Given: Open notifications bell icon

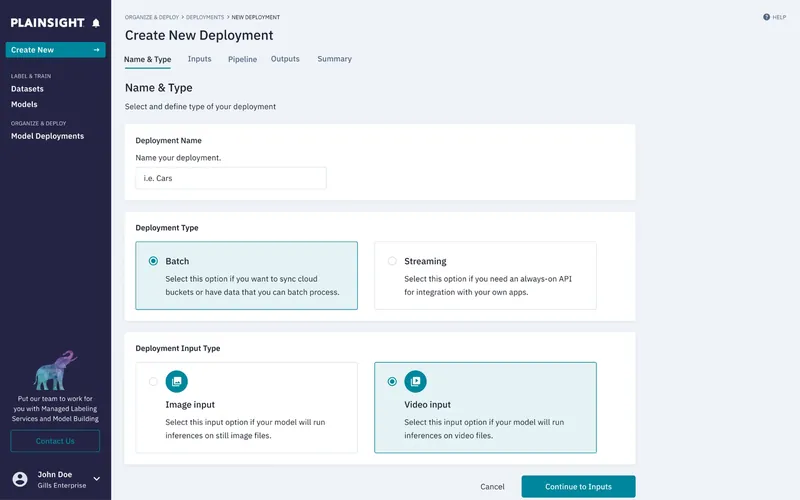Looking at the screenshot, I should point(96,23).
